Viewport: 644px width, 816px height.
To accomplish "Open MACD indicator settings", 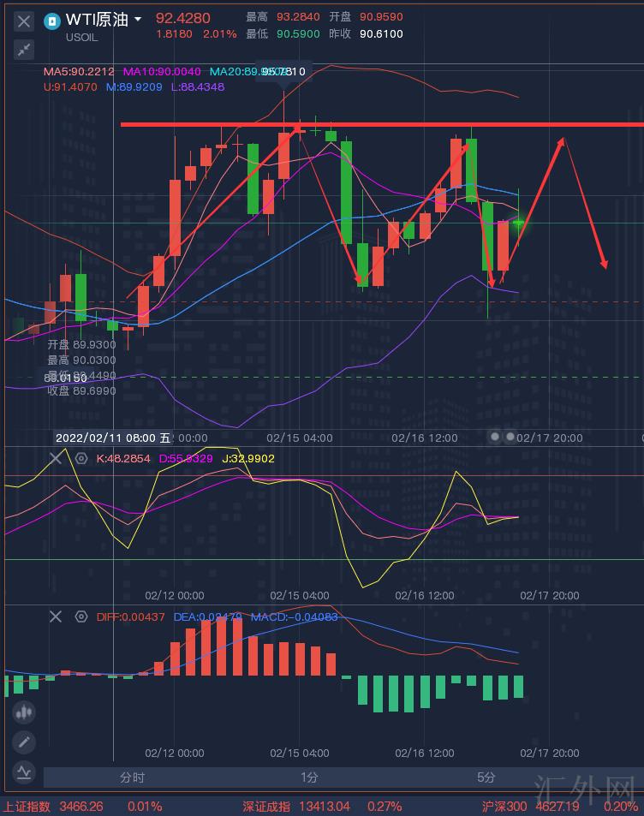I will (x=81, y=616).
